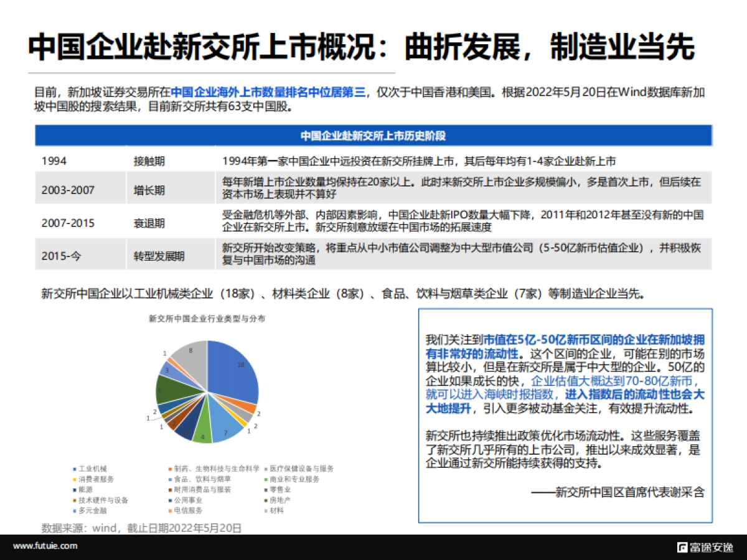Image resolution: width=747 pixels, height=560 pixels.
Task: Select the 零售业 legend marker
Action: [x=266, y=490]
